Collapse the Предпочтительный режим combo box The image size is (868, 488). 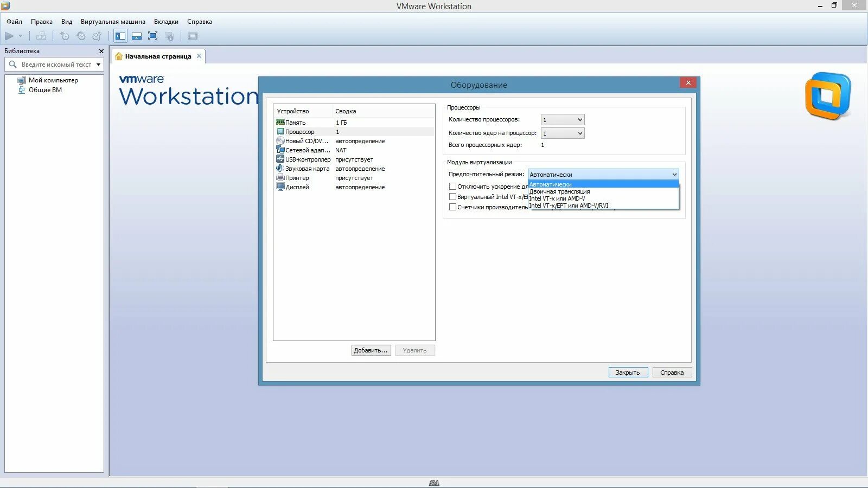pyautogui.click(x=603, y=175)
